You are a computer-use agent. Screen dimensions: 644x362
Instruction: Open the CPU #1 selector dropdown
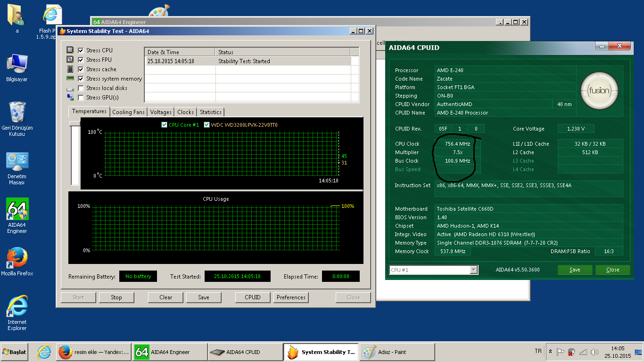(474, 270)
